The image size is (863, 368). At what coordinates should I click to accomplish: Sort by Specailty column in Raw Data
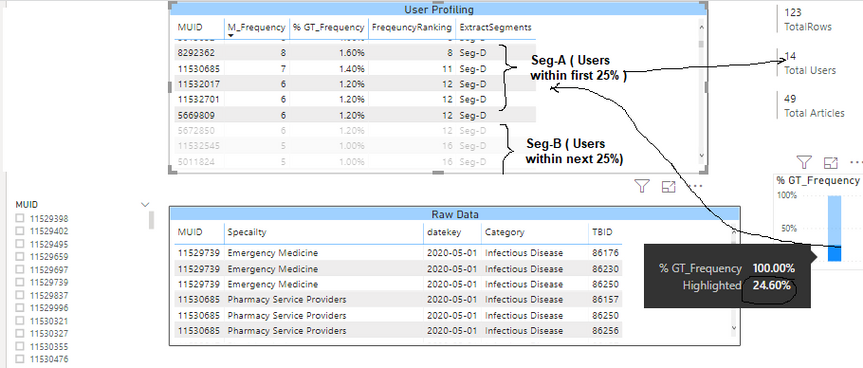pyautogui.click(x=247, y=232)
